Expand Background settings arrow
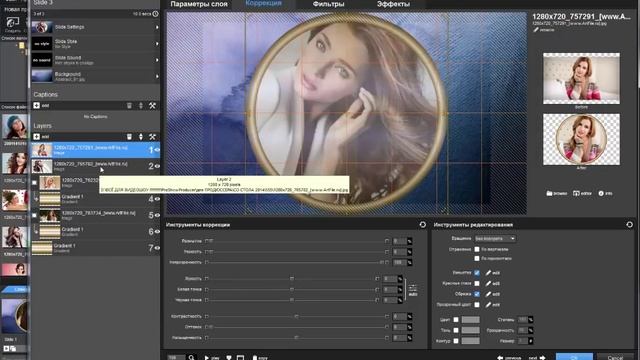Screen dimensions: 640x360 pyautogui.click(x=157, y=76)
